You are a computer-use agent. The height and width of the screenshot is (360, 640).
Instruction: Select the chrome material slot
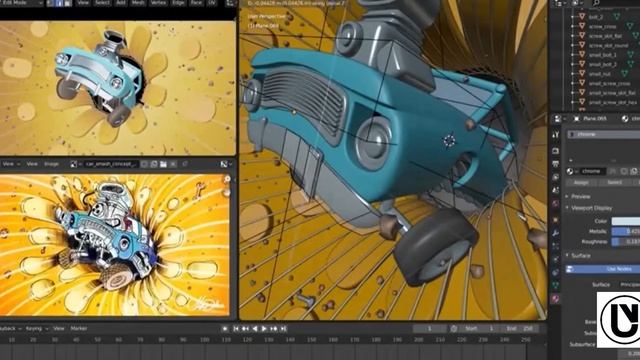pyautogui.click(x=603, y=134)
